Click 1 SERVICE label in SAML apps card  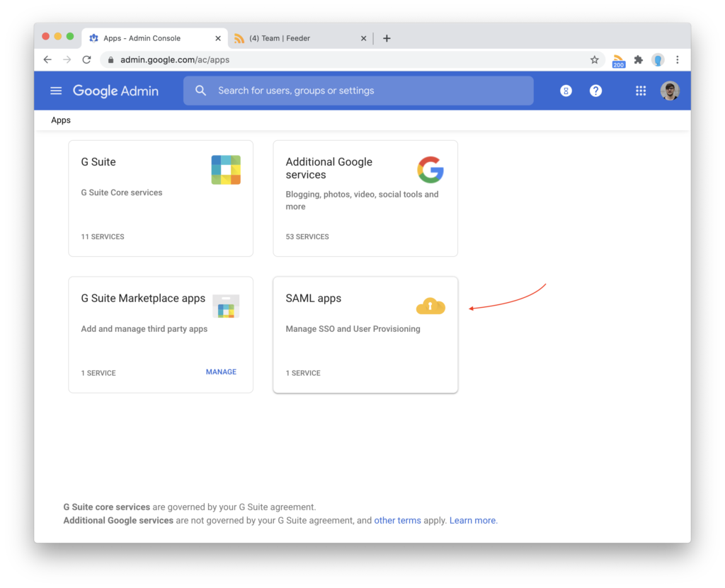303,373
